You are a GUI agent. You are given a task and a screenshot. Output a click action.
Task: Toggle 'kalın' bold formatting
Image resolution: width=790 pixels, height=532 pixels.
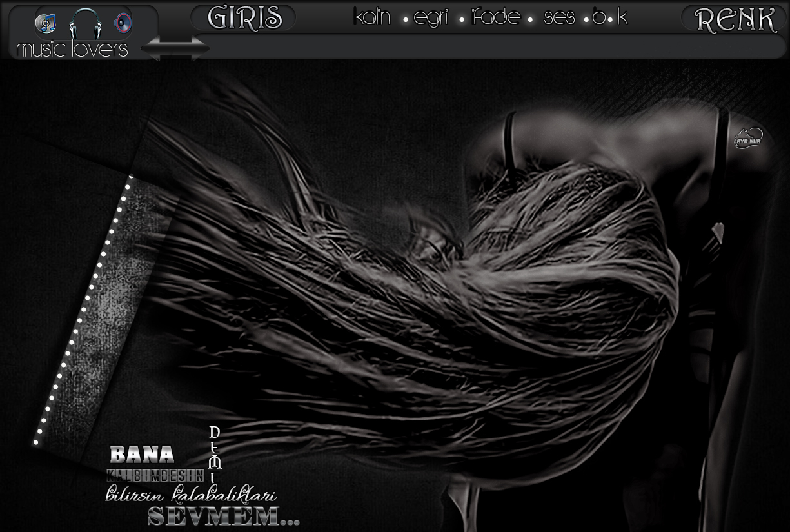[x=372, y=18]
